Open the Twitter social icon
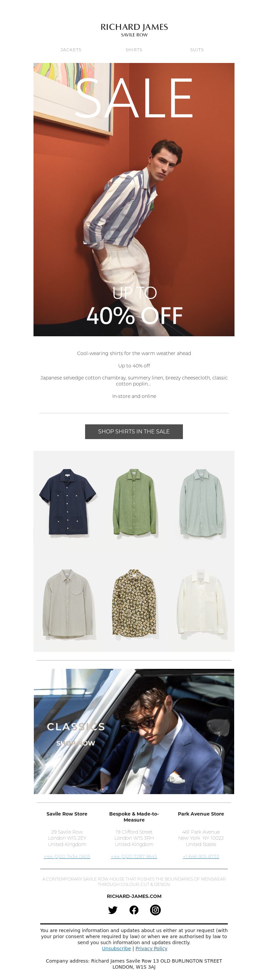The width and height of the screenshot is (268, 980). click(x=113, y=910)
